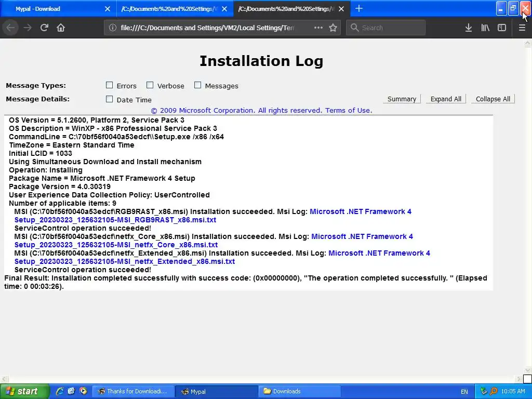Click the EN language indicator
This screenshot has height=399, width=532.
464,392
